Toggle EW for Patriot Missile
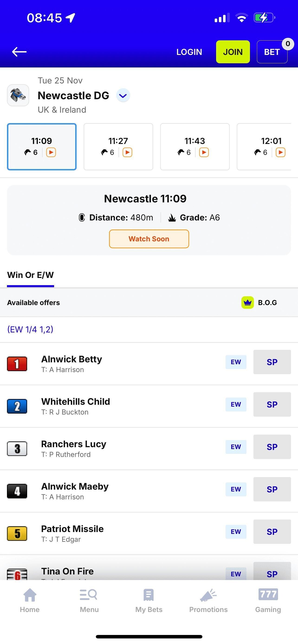 click(x=236, y=532)
